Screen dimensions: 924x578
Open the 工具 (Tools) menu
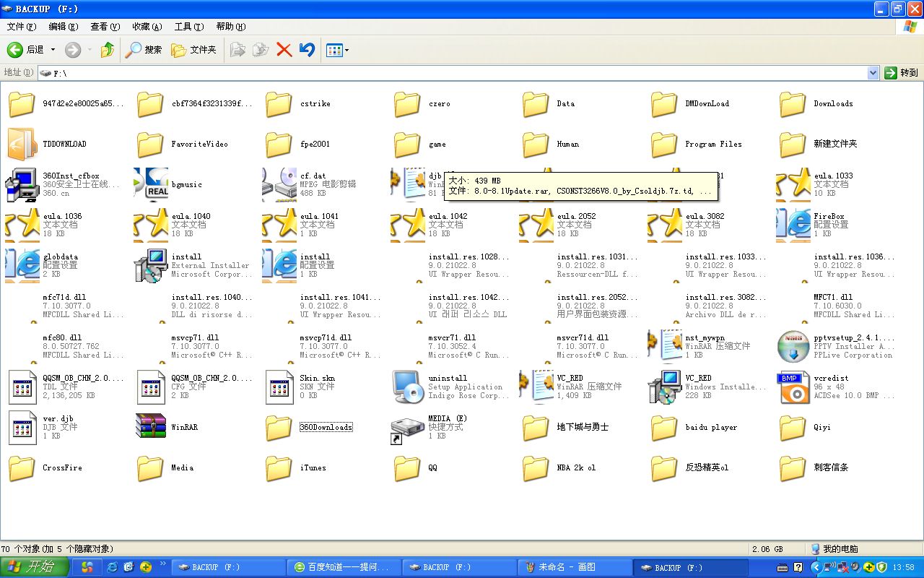[188, 27]
